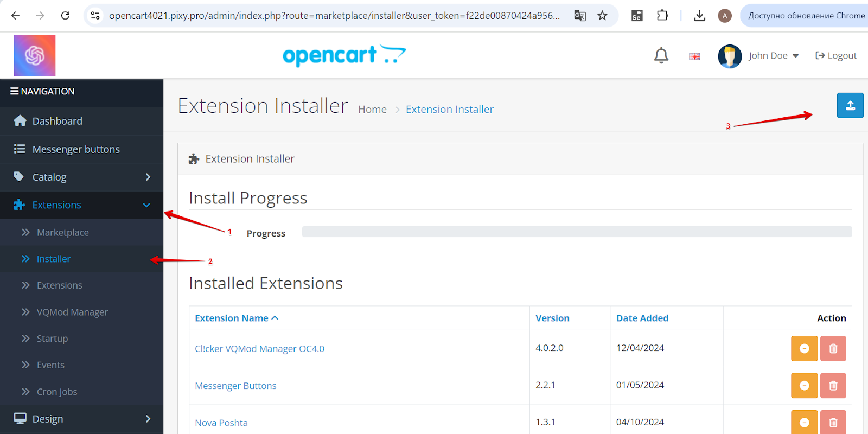Open site information icon in address bar

pyautogui.click(x=95, y=16)
